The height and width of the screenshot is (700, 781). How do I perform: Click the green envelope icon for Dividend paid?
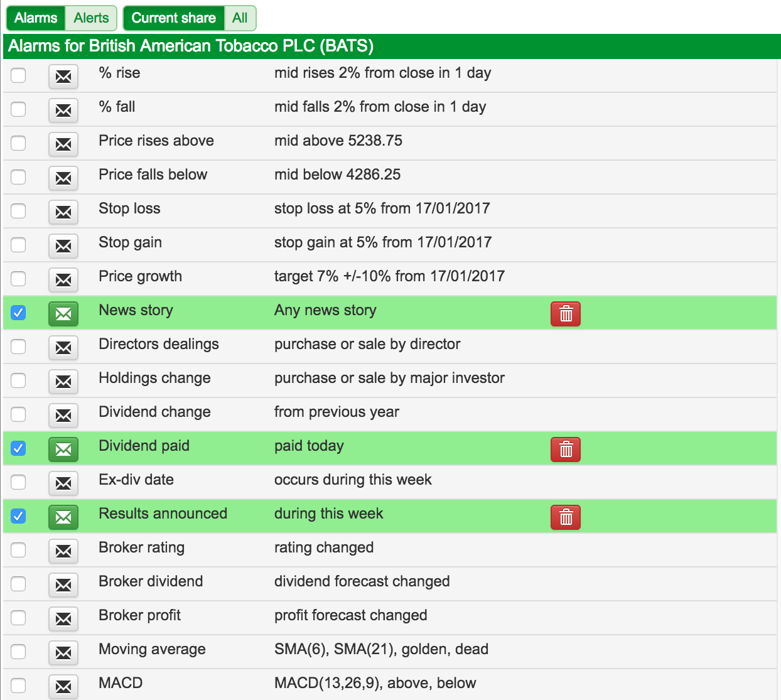(x=63, y=450)
